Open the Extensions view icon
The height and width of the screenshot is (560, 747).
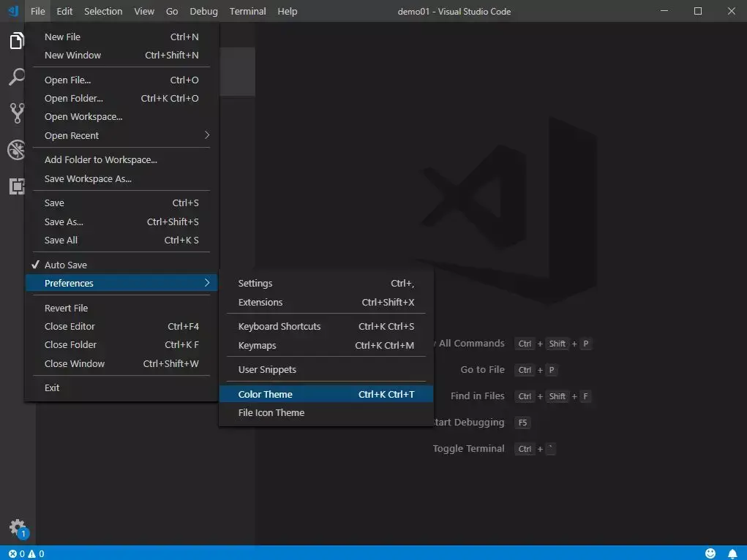click(16, 186)
